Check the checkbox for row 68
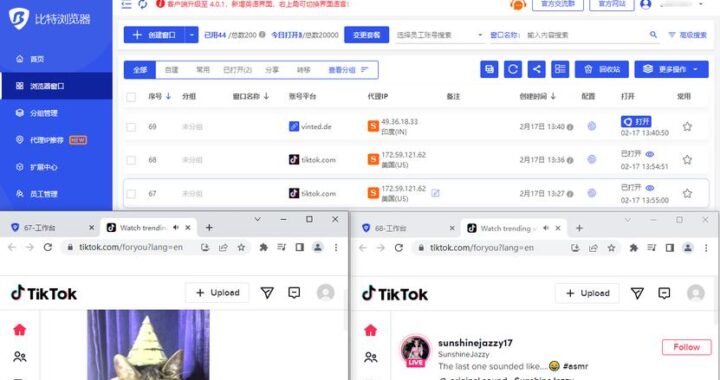 pos(131,160)
